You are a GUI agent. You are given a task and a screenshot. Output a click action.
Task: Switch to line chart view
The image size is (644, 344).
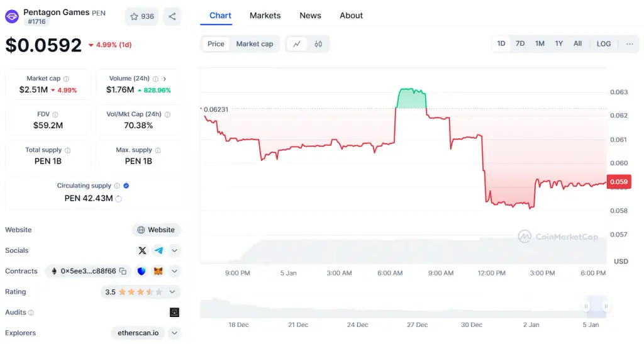click(x=297, y=44)
